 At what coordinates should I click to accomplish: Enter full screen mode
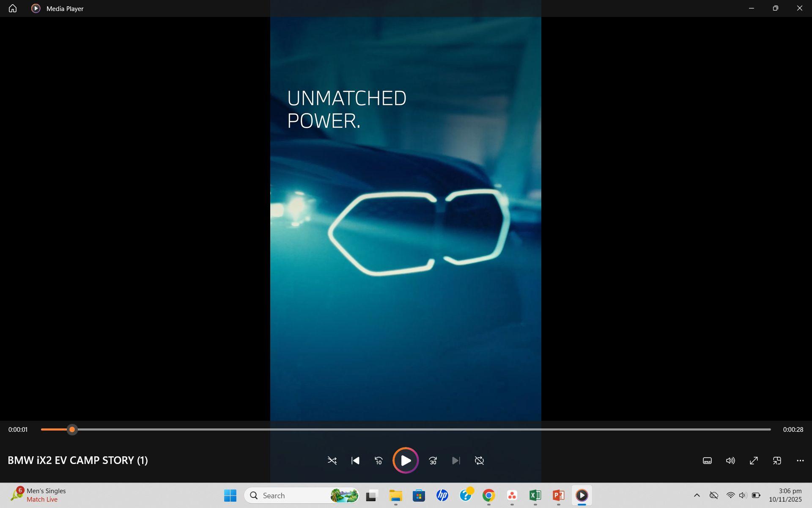coord(754,461)
